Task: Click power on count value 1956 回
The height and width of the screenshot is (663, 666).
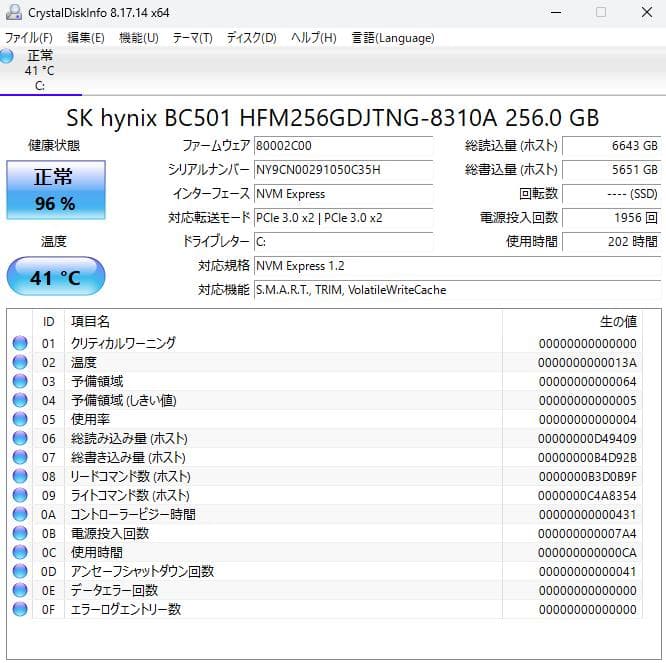Action: pyautogui.click(x=612, y=218)
